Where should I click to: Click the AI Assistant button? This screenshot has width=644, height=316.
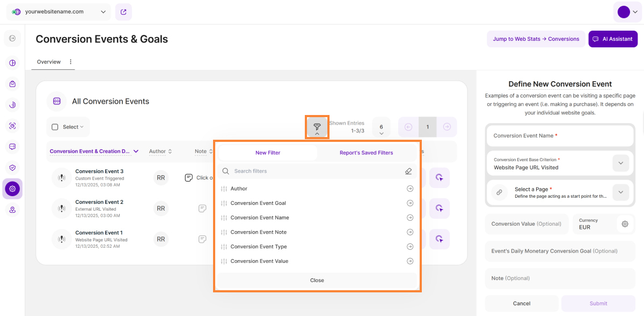613,39
